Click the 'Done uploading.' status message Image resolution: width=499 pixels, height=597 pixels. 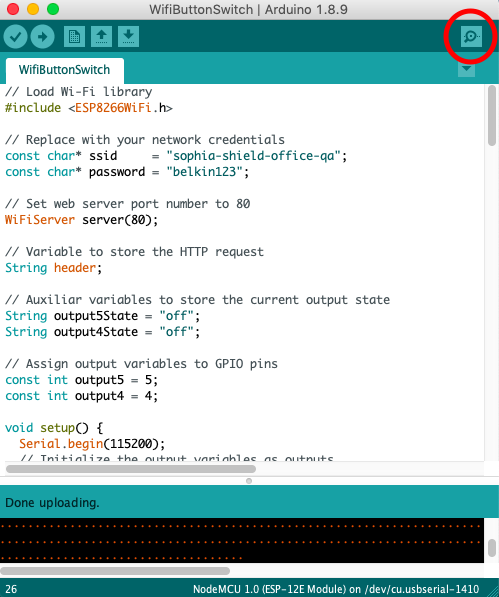(x=52, y=503)
